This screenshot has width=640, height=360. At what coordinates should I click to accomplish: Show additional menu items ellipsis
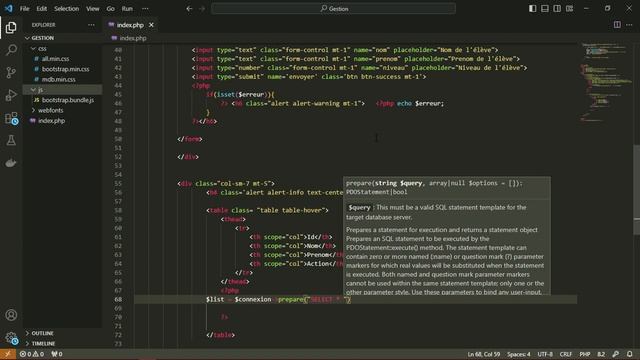click(x=145, y=8)
